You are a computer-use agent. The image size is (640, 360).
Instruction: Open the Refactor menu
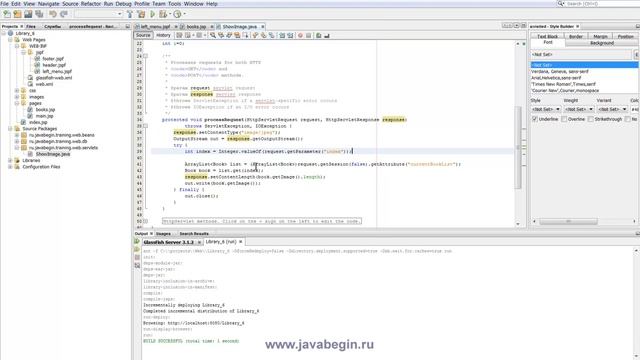click(x=91, y=4)
